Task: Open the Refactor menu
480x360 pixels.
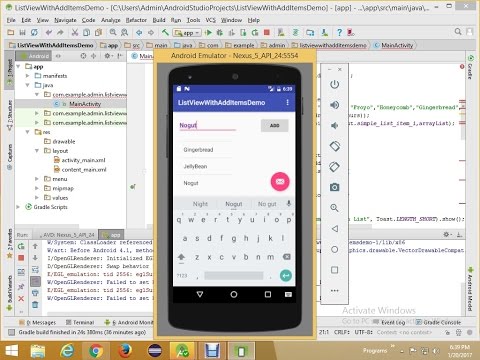Action: point(136,20)
